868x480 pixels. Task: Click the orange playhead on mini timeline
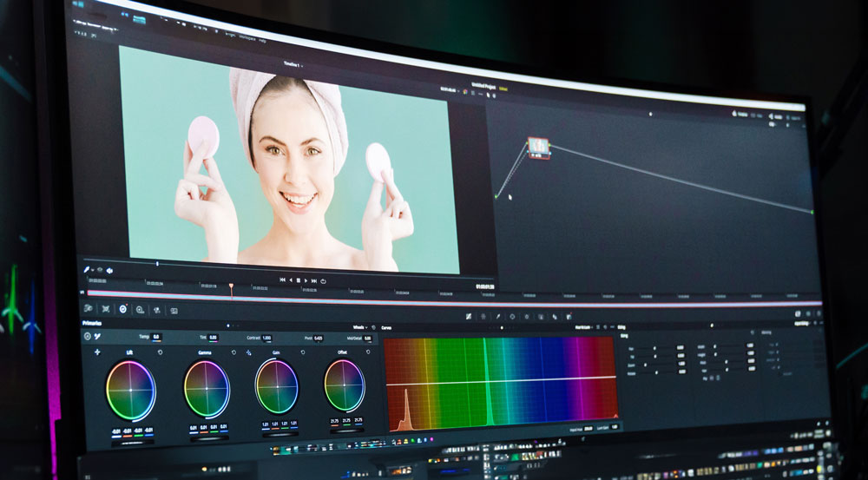coord(231,288)
